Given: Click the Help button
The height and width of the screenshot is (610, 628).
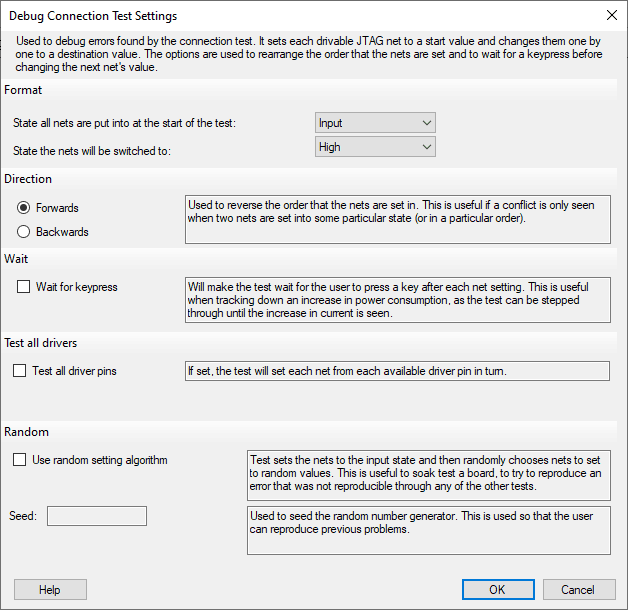Looking at the screenshot, I should tap(50, 589).
